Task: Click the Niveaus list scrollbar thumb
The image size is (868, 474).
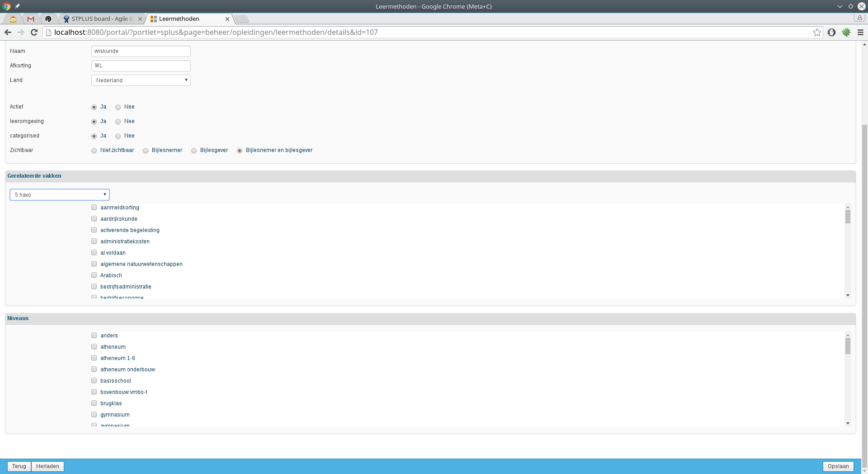Action: (848, 346)
